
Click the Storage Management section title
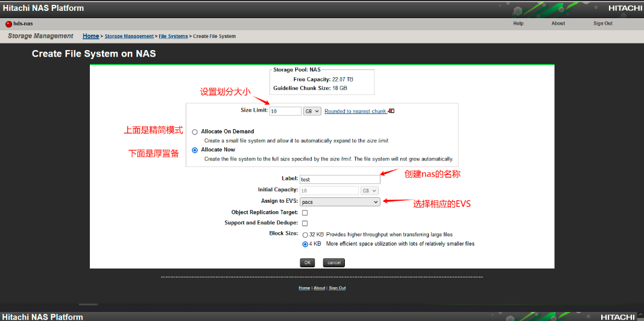pos(40,36)
